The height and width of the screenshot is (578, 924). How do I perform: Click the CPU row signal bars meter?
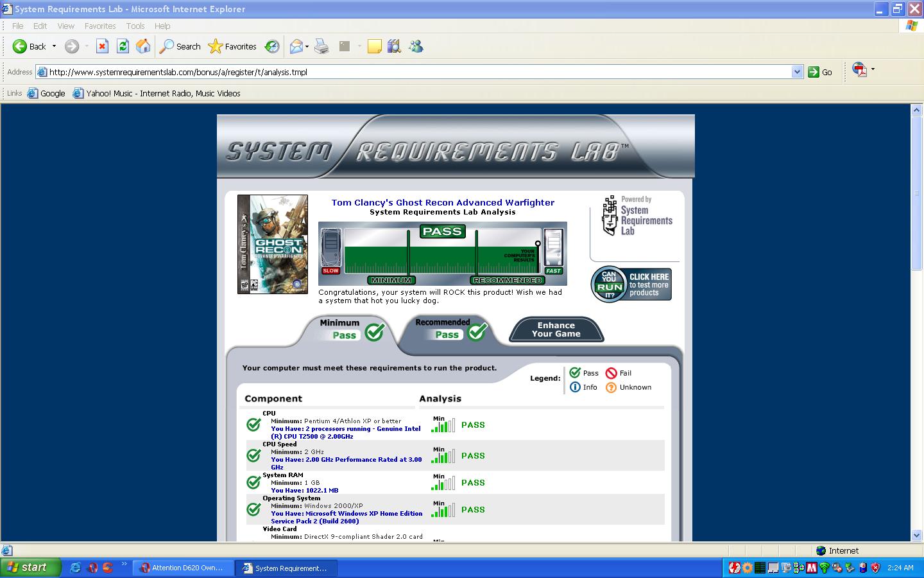tap(443, 425)
